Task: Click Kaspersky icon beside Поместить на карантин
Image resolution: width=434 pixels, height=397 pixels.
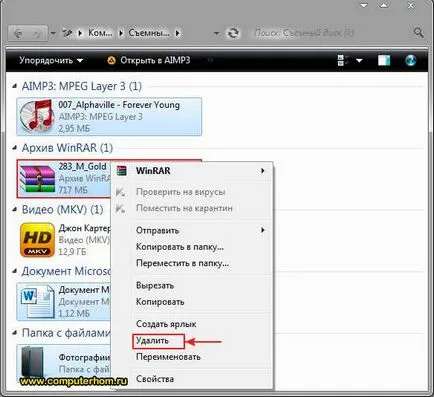Action: pyautogui.click(x=120, y=209)
